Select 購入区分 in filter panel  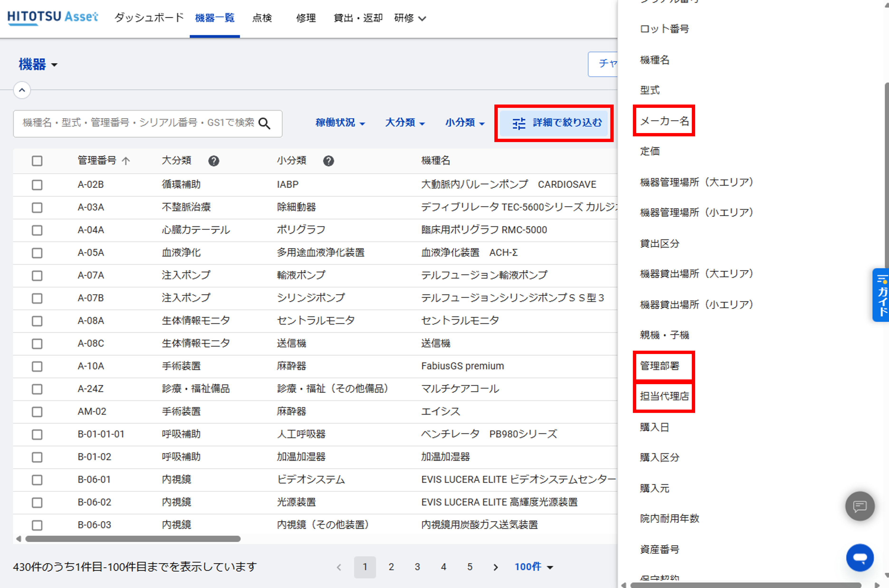(660, 458)
